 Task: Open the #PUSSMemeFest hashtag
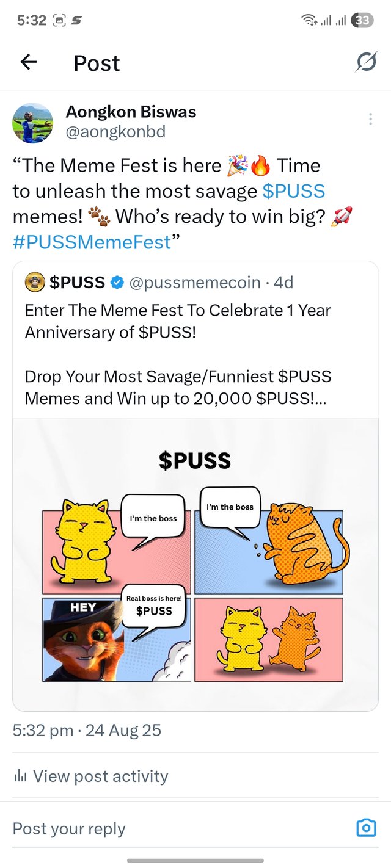click(92, 242)
